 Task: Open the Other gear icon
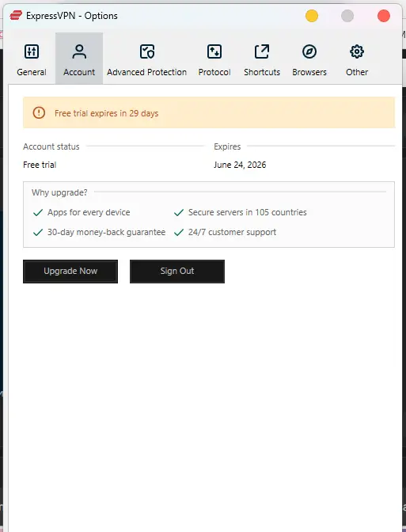pos(357,51)
